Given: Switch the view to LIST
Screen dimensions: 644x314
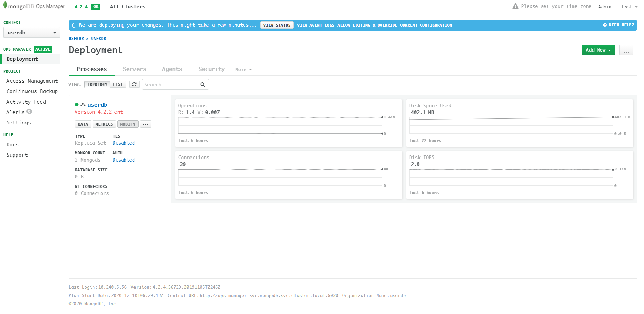Looking at the screenshot, I should point(118,84).
